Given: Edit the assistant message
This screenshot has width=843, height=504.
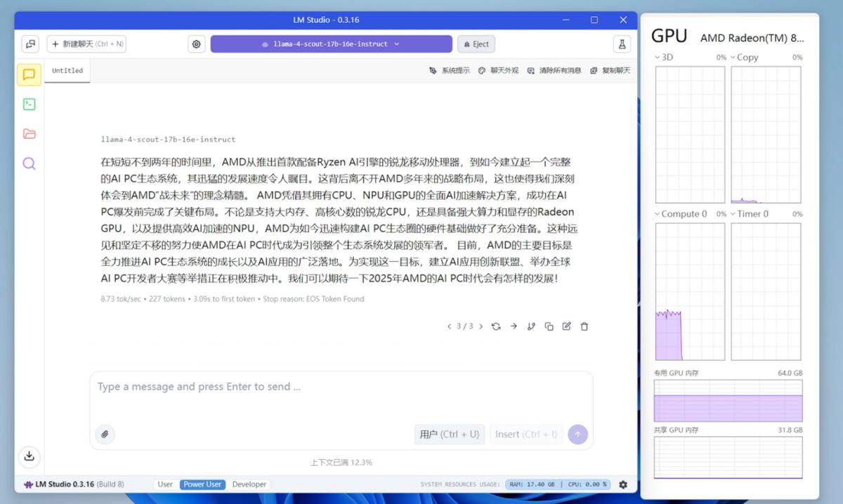Looking at the screenshot, I should pos(566,326).
